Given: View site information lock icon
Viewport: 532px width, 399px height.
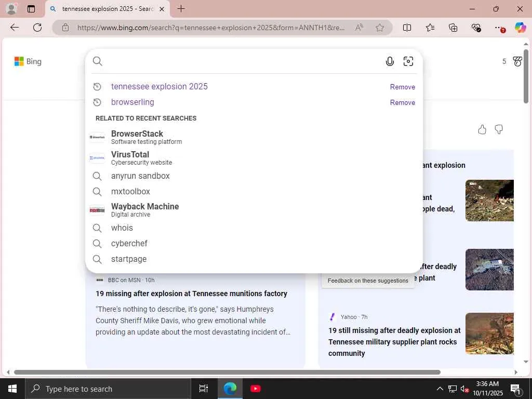Looking at the screenshot, I should tap(65, 28).
